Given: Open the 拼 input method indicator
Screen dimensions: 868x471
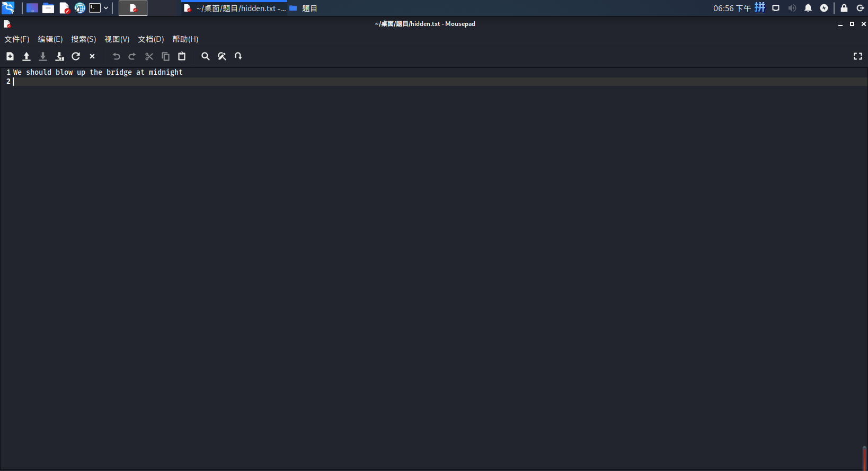Looking at the screenshot, I should click(x=760, y=7).
